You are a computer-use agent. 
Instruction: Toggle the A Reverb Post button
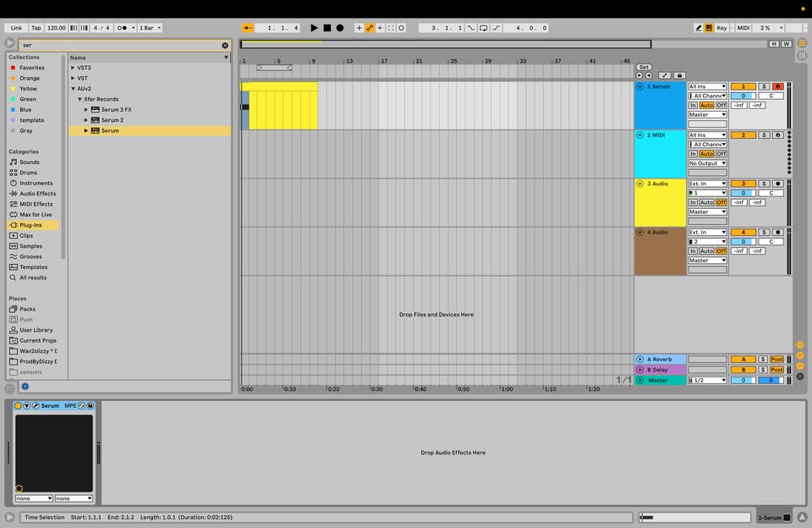click(776, 360)
